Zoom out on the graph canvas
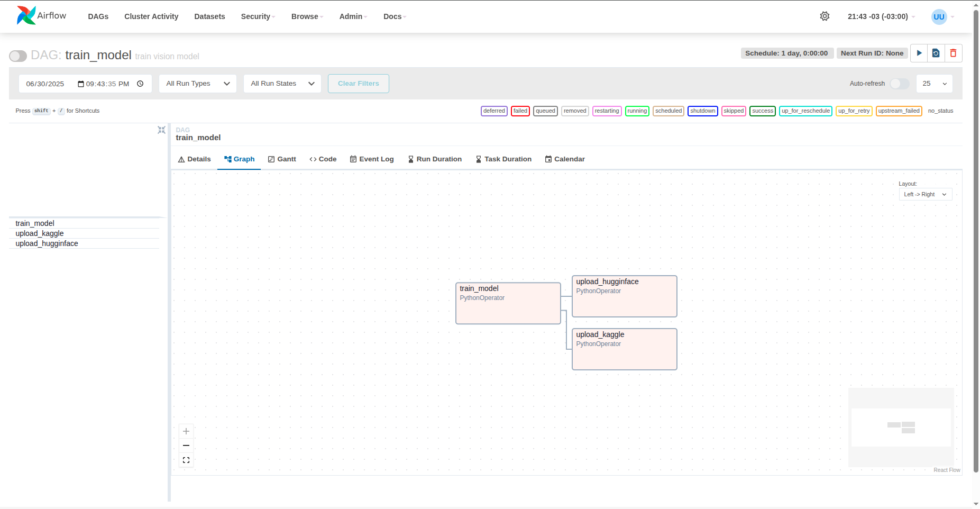This screenshot has height=509, width=980. (x=186, y=445)
